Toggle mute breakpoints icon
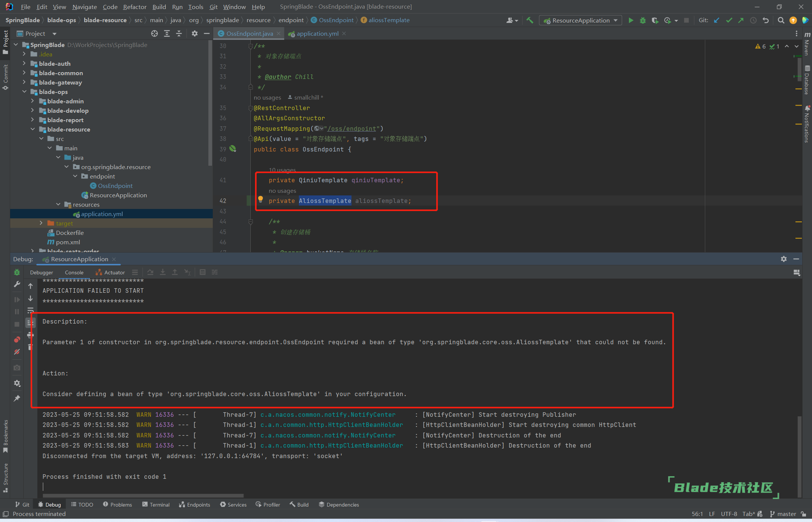Screen dimensions: 812x522 (17, 352)
